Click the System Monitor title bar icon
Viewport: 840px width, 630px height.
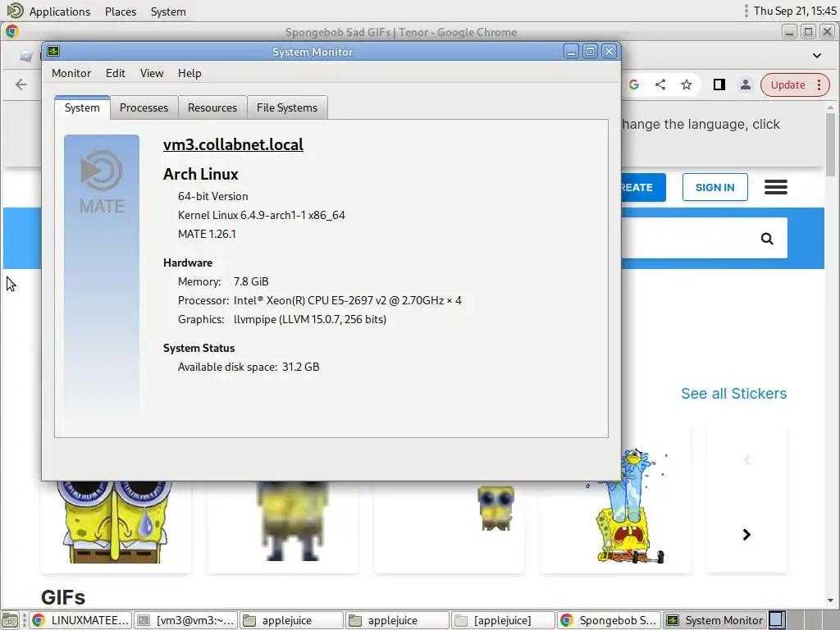click(53, 52)
